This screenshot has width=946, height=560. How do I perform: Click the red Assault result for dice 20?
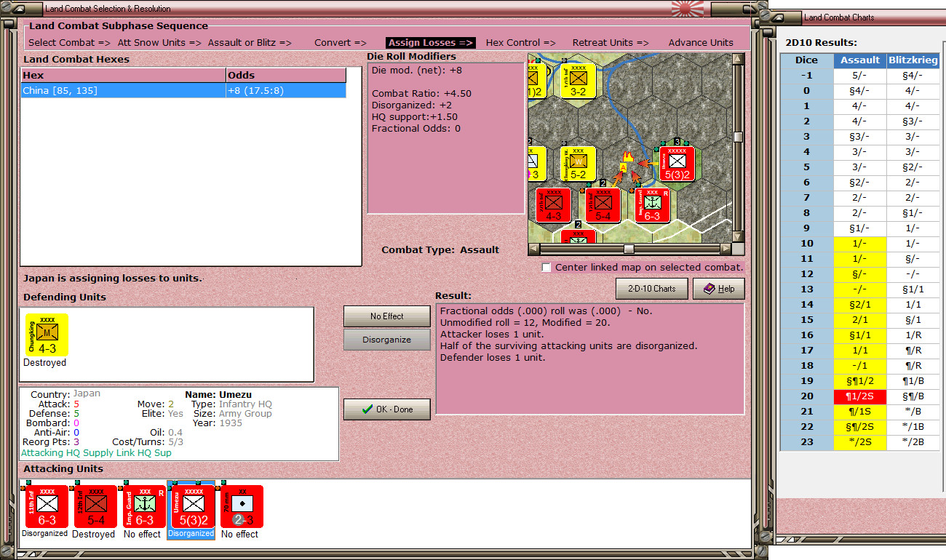coord(860,396)
